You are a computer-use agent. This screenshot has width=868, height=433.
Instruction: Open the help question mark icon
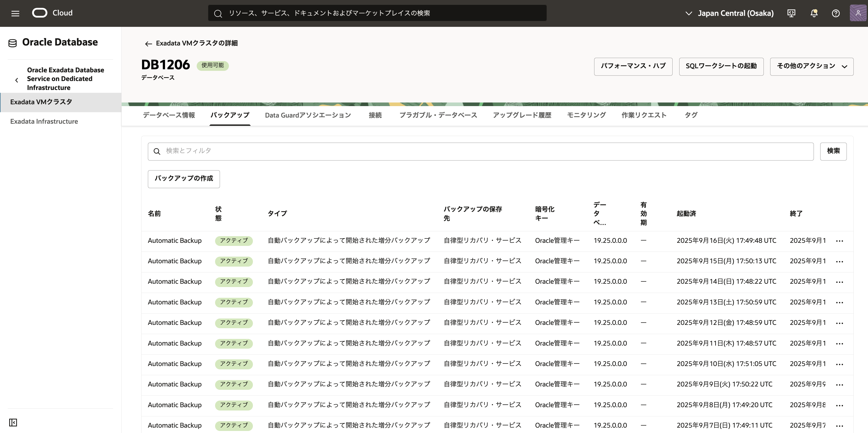836,14
